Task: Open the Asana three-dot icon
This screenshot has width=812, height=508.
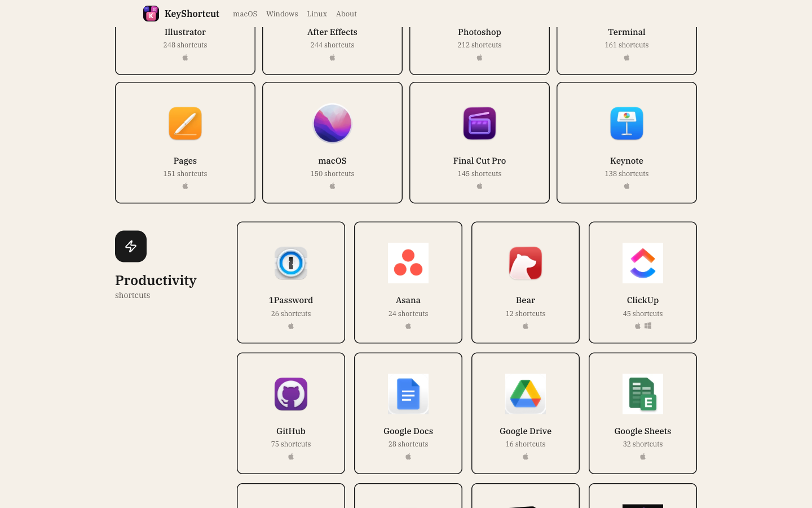Action: (x=408, y=263)
